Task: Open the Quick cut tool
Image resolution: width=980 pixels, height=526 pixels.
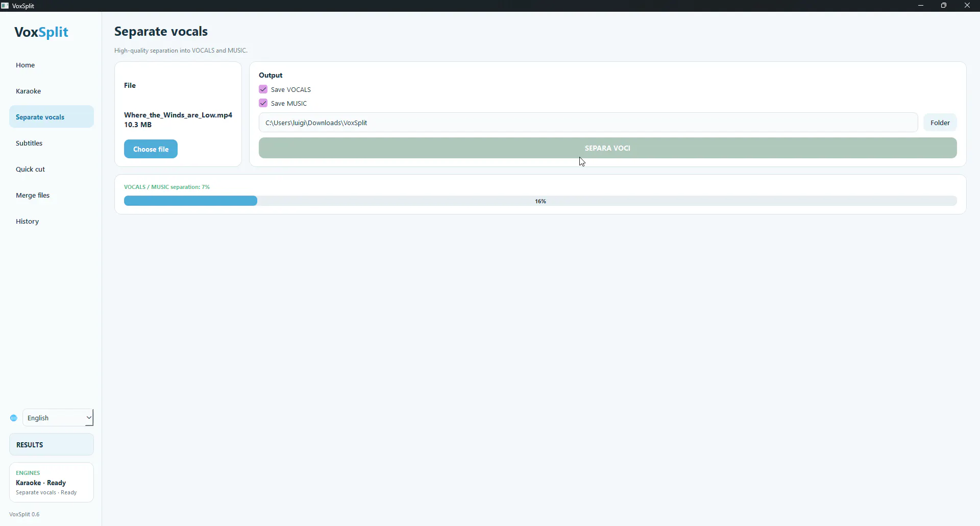Action: tap(52, 169)
